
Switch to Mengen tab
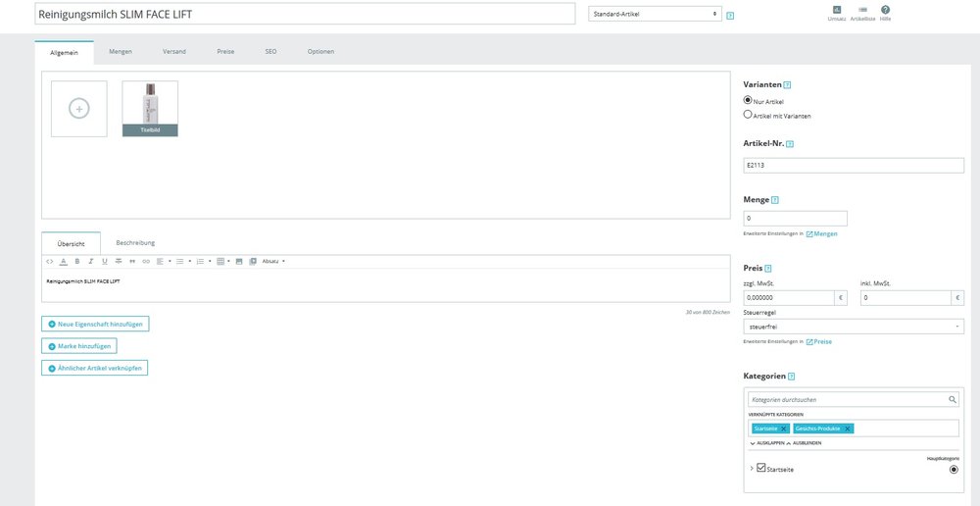(121, 51)
